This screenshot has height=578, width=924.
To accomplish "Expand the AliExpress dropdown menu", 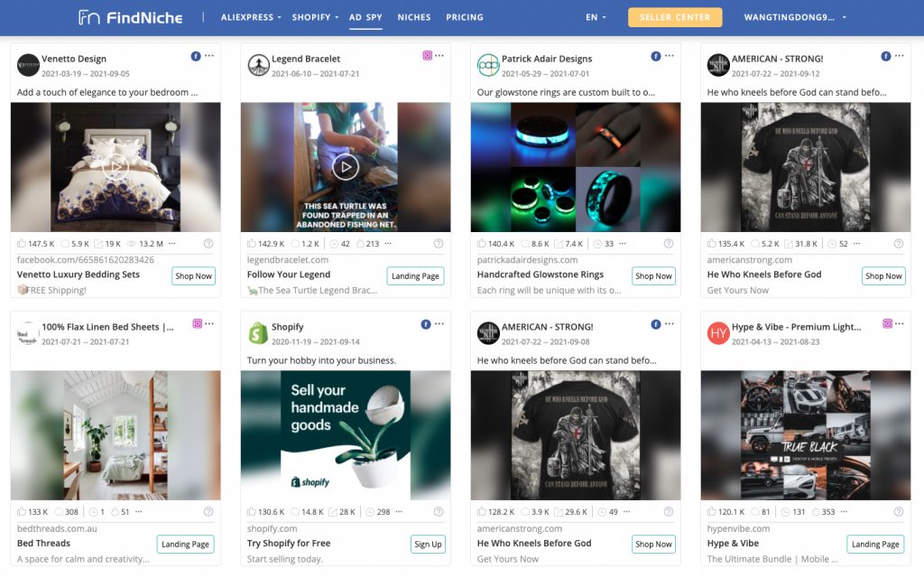I will (251, 18).
